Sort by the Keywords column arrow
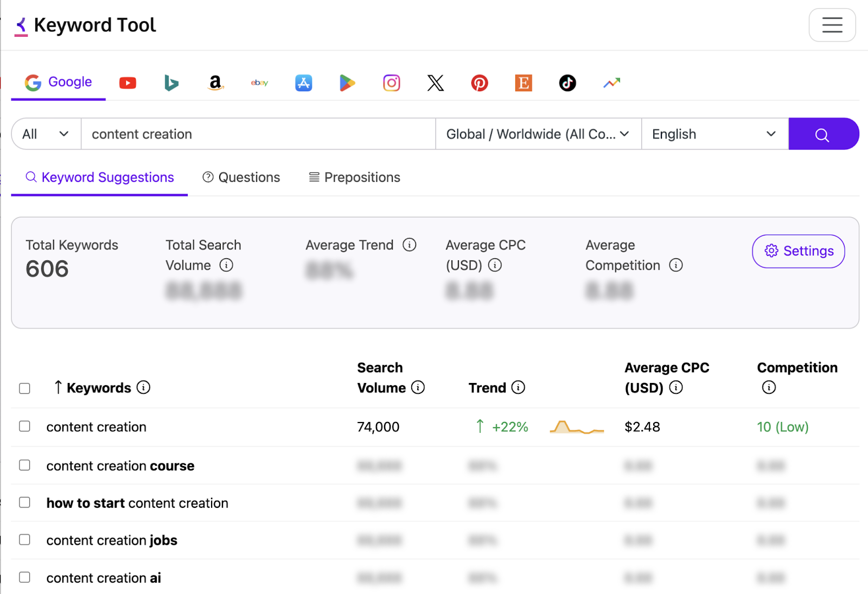 click(58, 387)
